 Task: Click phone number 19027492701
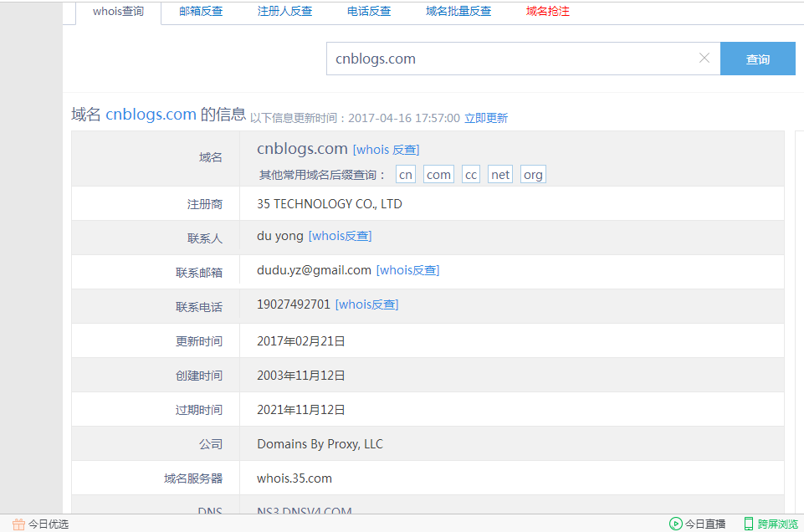[x=294, y=304]
